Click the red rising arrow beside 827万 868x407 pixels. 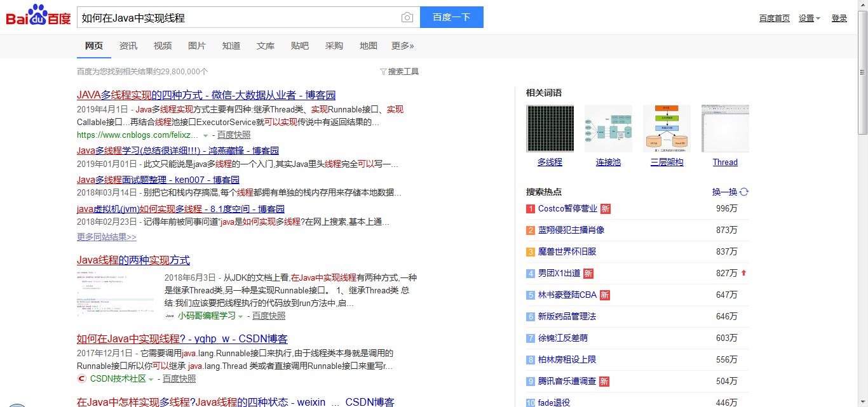[x=743, y=273]
